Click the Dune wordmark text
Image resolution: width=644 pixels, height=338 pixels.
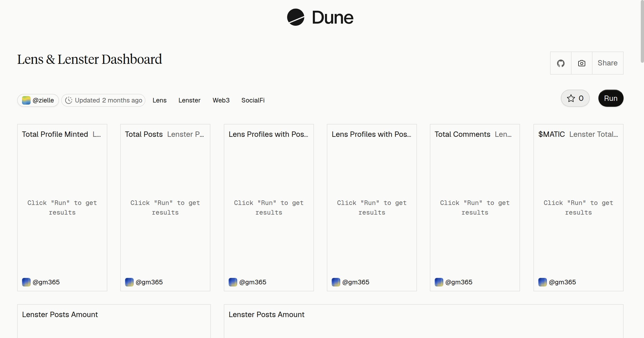pos(332,18)
